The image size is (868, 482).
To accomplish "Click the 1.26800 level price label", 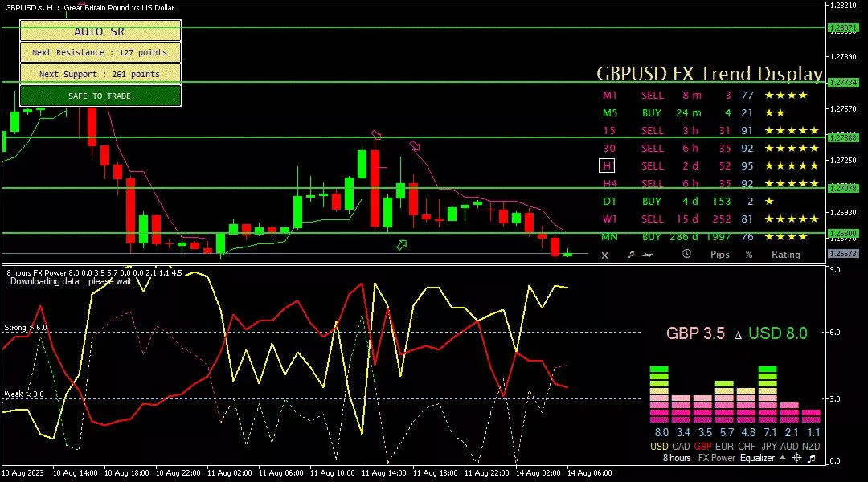I will (x=842, y=234).
